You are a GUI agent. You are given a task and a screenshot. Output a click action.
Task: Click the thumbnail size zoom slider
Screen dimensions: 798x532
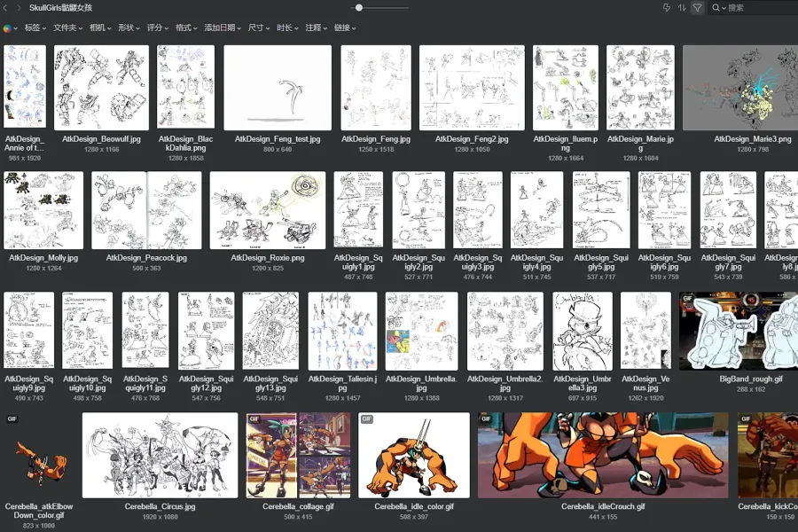[x=358, y=8]
